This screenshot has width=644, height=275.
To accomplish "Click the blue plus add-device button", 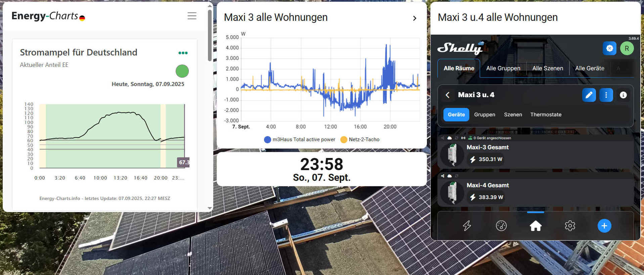I will [604, 226].
